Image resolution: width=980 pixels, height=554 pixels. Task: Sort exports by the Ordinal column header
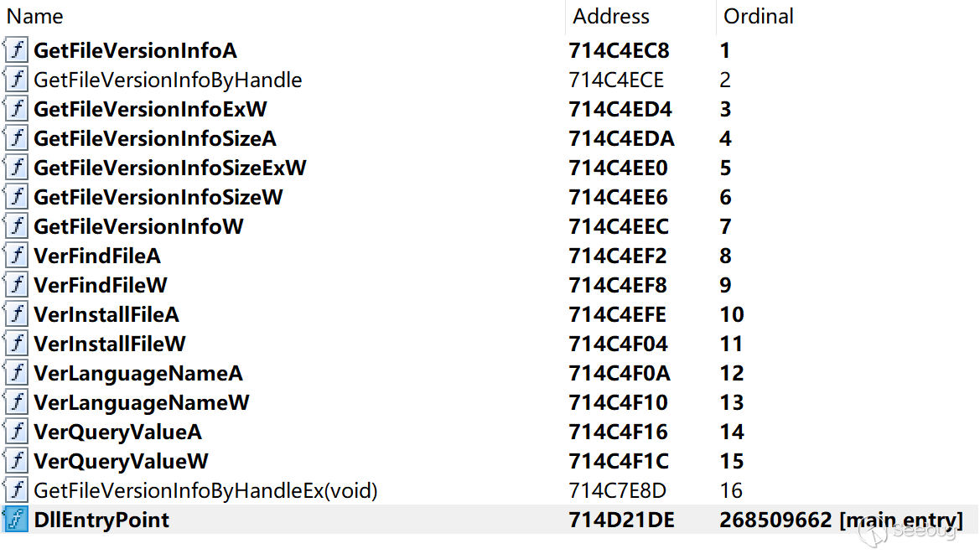(758, 16)
